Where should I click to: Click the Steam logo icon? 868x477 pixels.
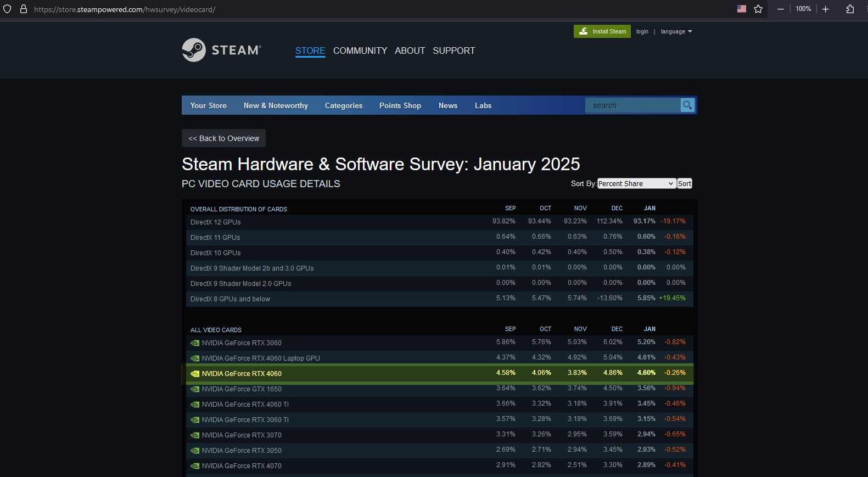coord(194,50)
